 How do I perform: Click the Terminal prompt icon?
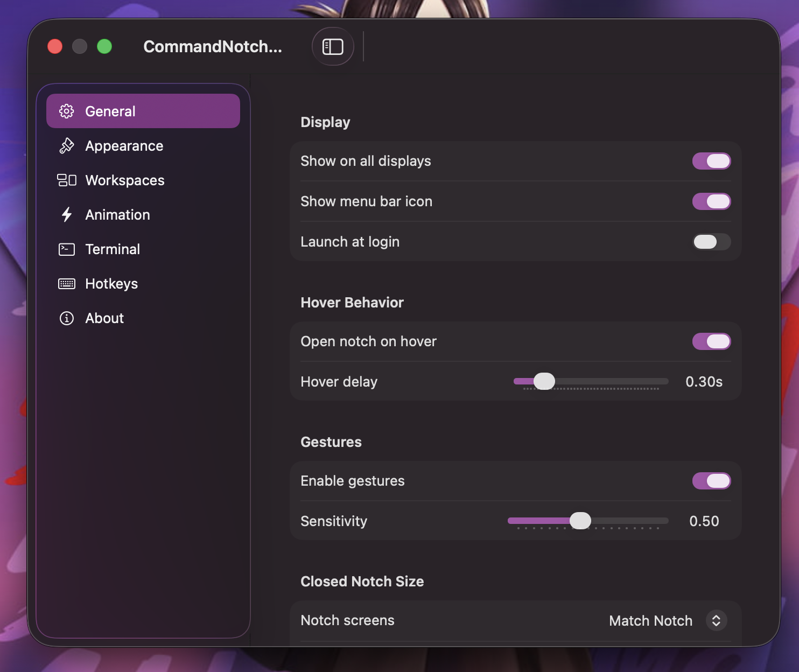pyautogui.click(x=66, y=249)
